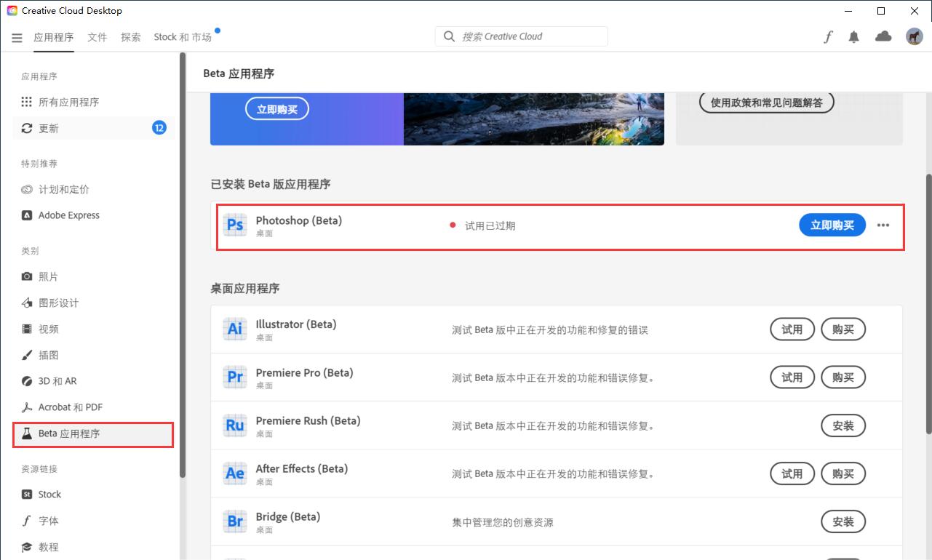Screen dimensions: 932x560
Task: Open 更新 in the sidebar
Action: pos(93,129)
